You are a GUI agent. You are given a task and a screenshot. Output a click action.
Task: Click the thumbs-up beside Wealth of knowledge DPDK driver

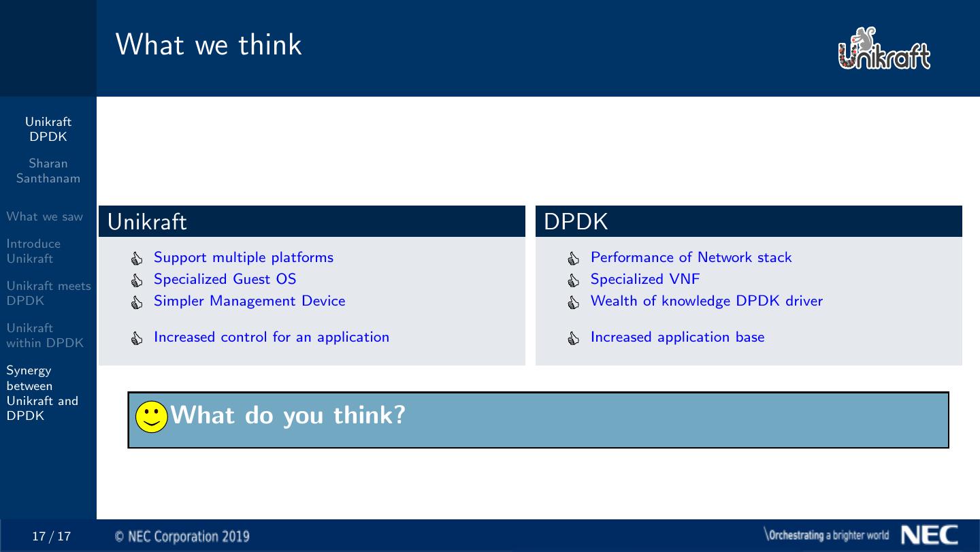572,302
